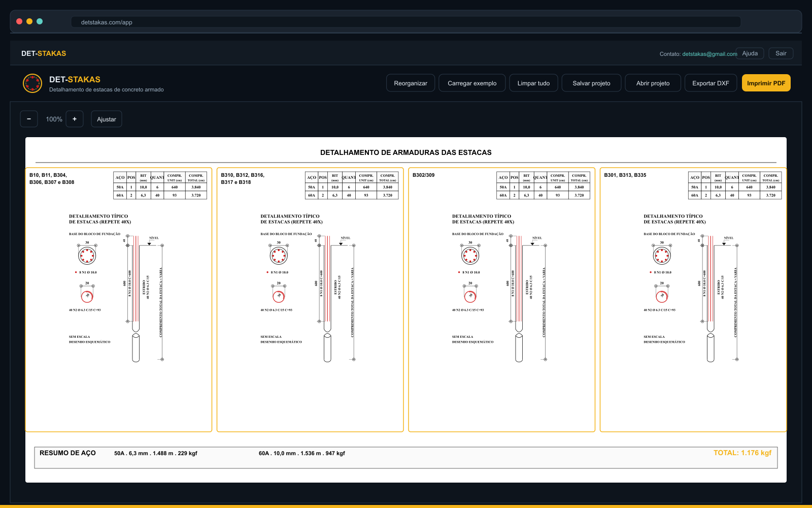Viewport: 812px width, 508px height.
Task: Load sample via Carregar exemplo
Action: coord(472,83)
